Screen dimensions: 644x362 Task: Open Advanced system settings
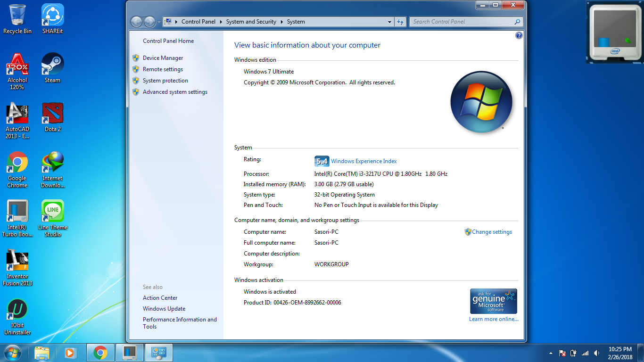(x=175, y=92)
